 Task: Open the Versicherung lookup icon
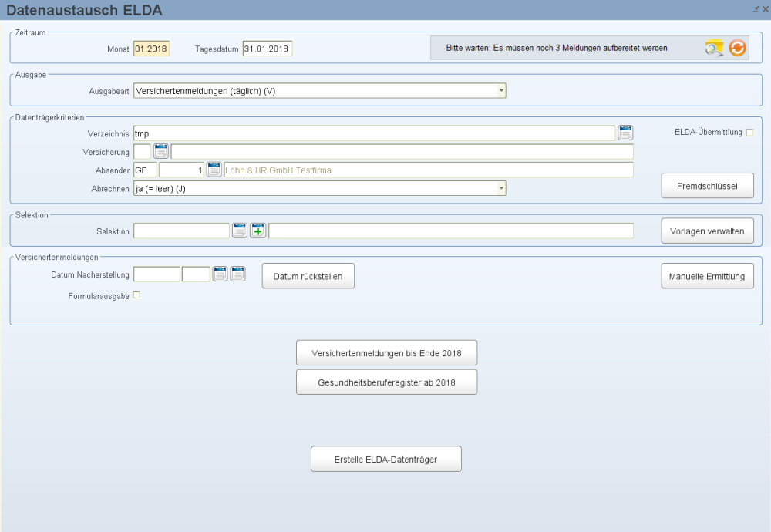161,151
